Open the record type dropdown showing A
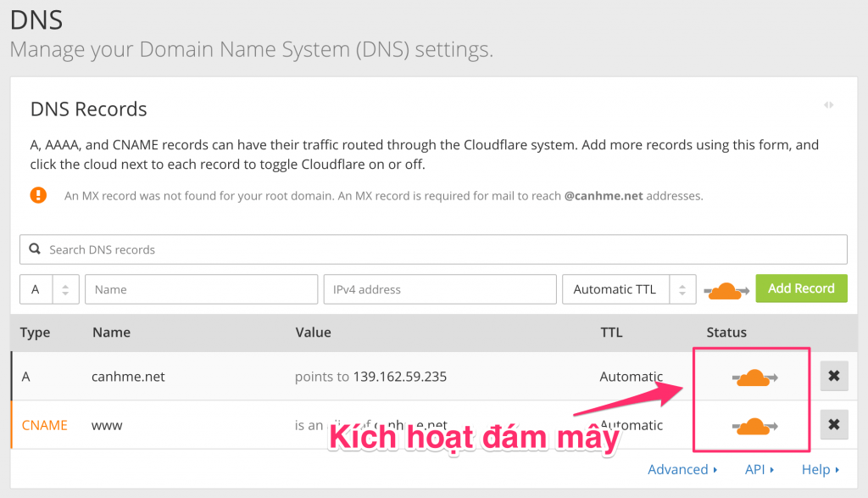 pyautogui.click(x=49, y=289)
